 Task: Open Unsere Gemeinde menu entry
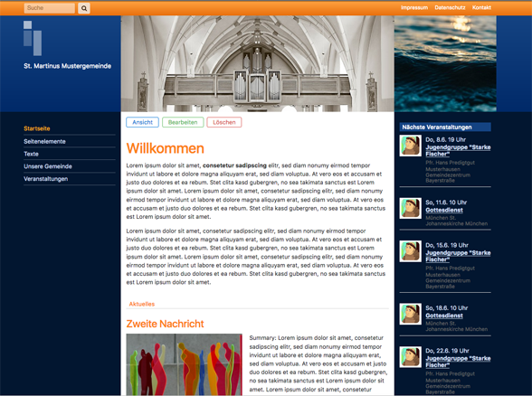pyautogui.click(x=48, y=166)
